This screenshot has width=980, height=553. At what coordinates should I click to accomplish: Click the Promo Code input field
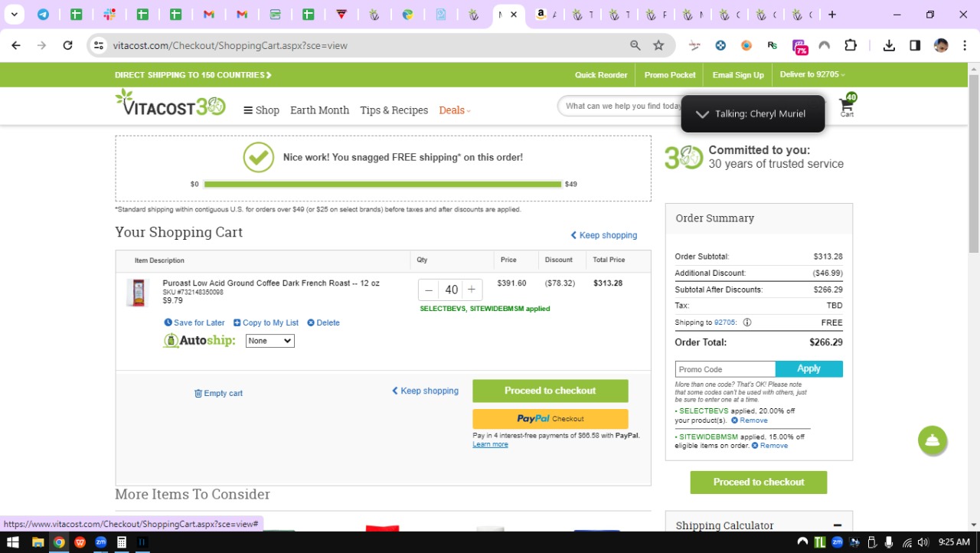[x=725, y=369]
